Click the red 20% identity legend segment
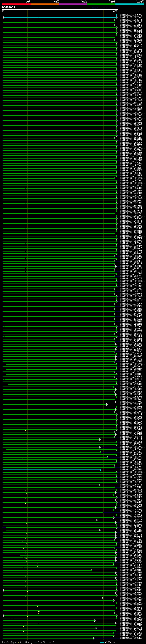Screen dimensions: 146x644 (x=16, y=4)
